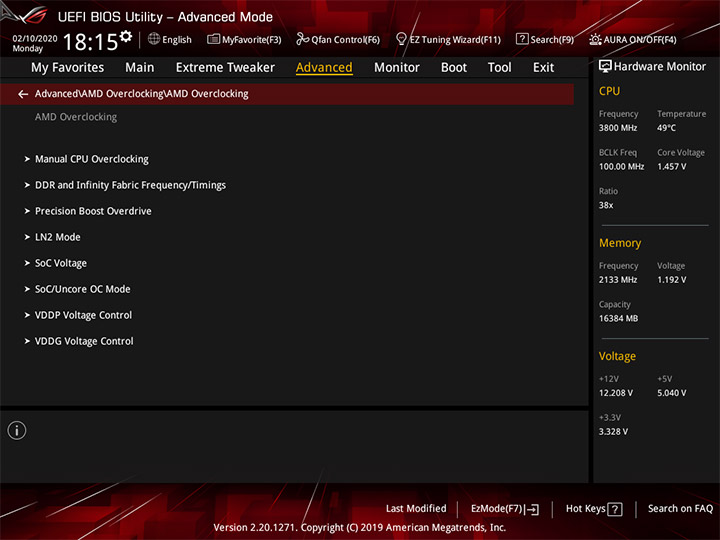Open SoC/Uncore OC Mode entry
Image resolution: width=720 pixels, height=540 pixels.
click(83, 289)
